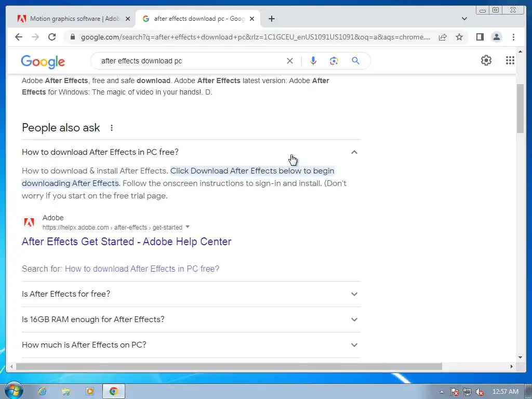The image size is (532, 399).
Task: Open Google apps grid
Action: click(x=510, y=60)
